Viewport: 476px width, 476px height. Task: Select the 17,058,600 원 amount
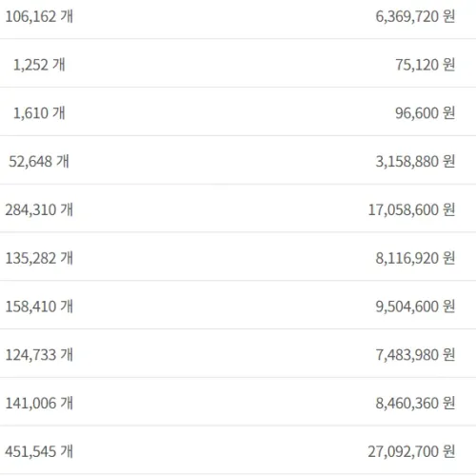(x=411, y=209)
